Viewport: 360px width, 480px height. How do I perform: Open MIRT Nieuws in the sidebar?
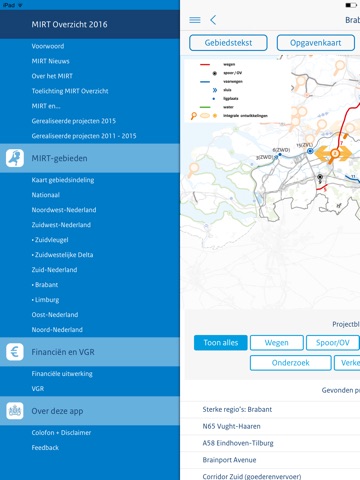pyautogui.click(x=51, y=61)
